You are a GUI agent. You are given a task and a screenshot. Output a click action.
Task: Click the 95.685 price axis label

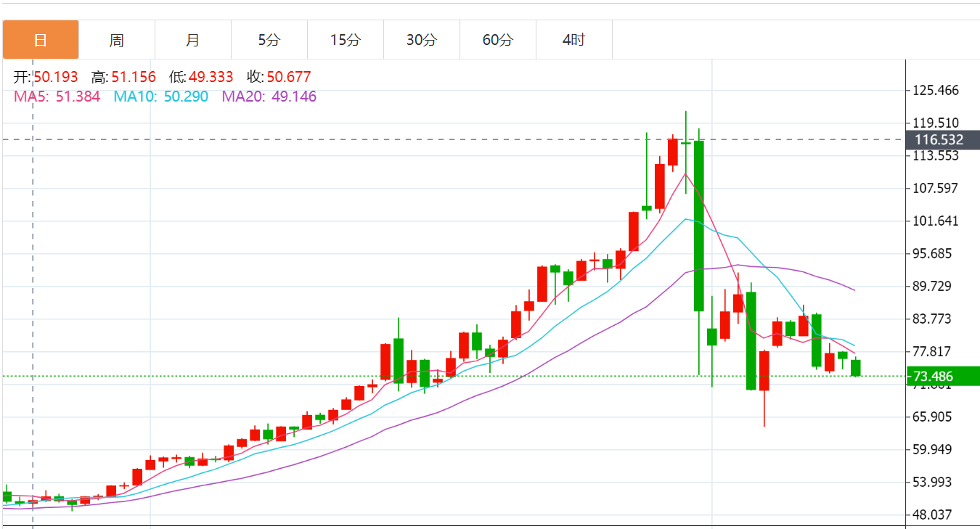(937, 254)
